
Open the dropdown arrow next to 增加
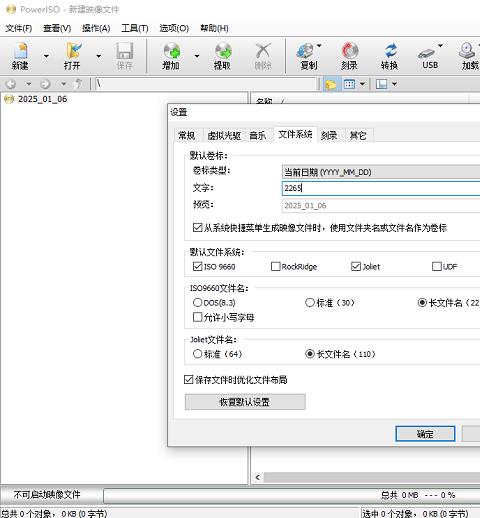197,56
